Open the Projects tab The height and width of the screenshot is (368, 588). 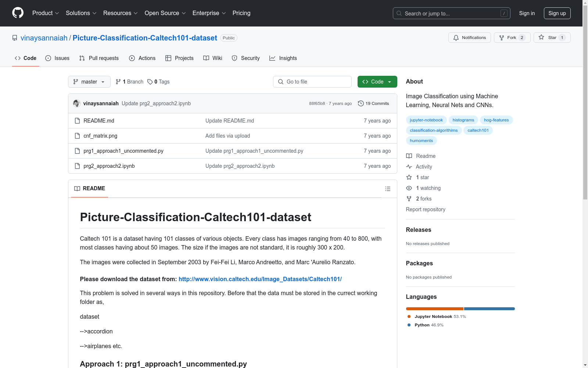point(179,58)
